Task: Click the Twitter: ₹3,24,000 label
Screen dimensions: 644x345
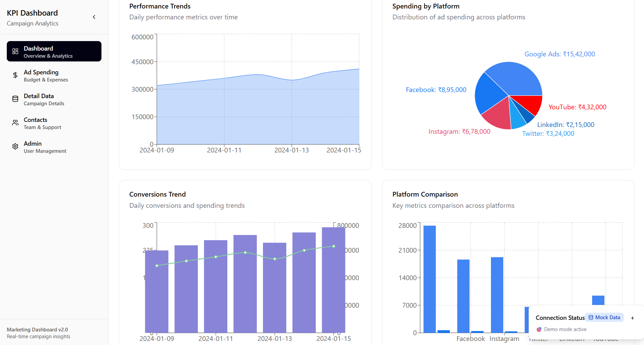Action: point(548,133)
